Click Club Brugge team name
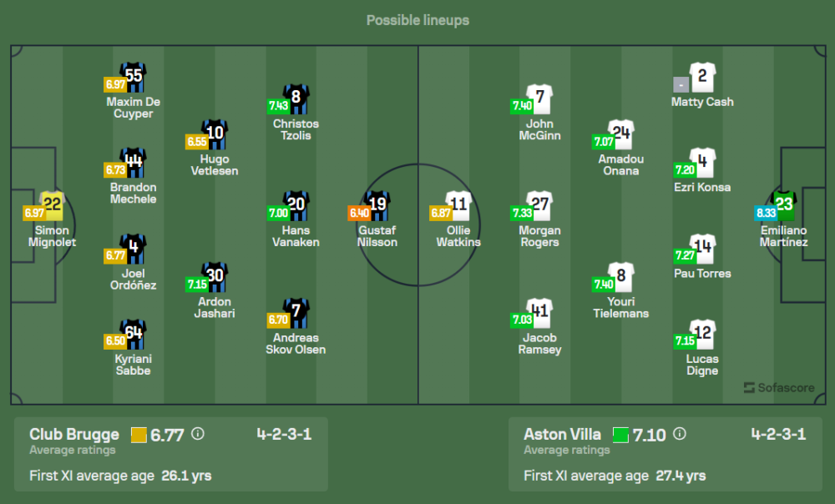This screenshot has height=504, width=835. pyautogui.click(x=74, y=434)
